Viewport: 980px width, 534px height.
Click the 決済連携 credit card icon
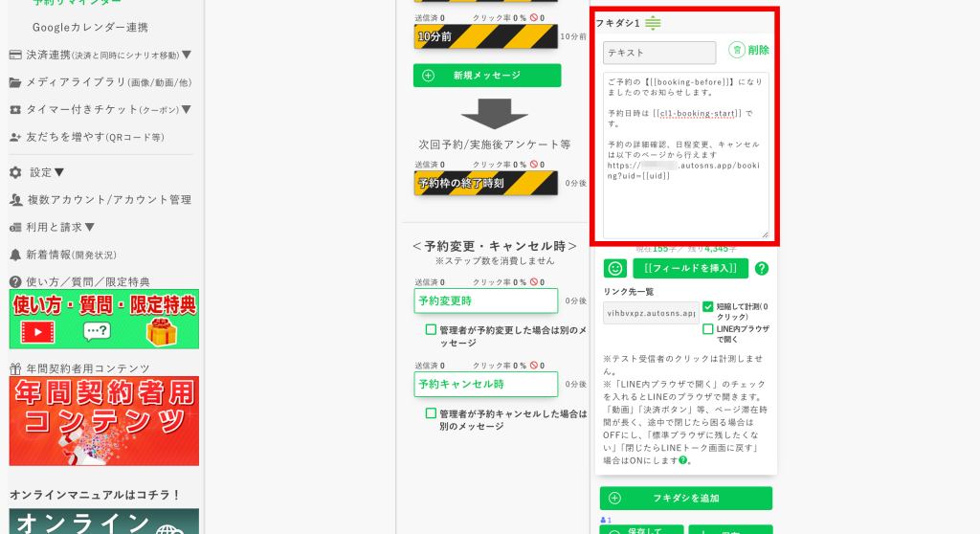point(15,55)
